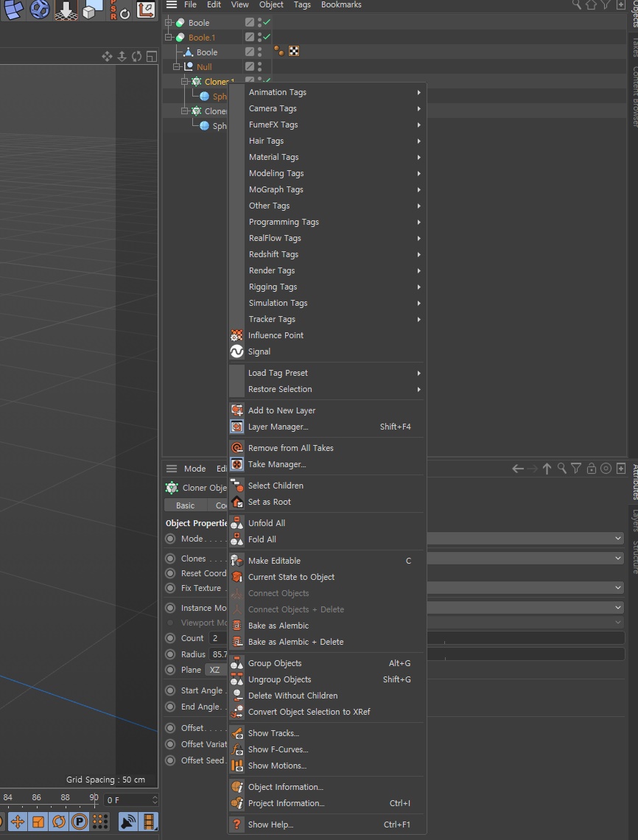Open the Attribute Manager hamburger menu
The image size is (638, 840).
click(172, 469)
